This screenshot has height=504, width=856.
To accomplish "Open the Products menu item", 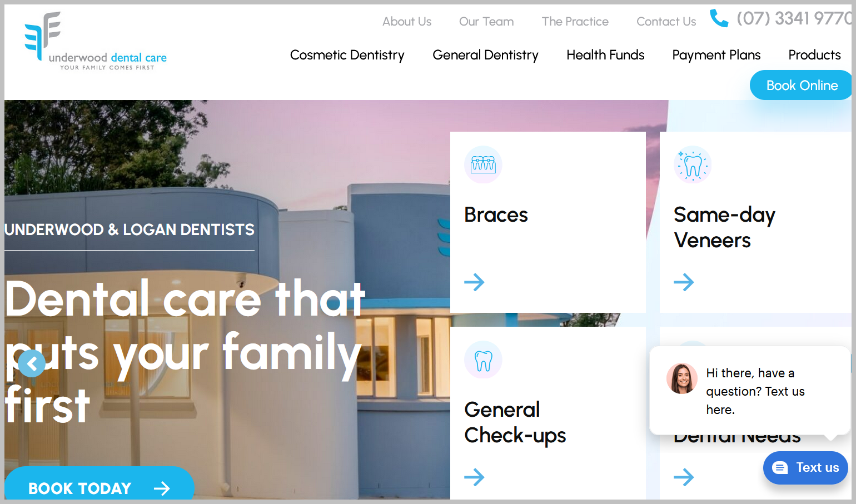I will [814, 55].
